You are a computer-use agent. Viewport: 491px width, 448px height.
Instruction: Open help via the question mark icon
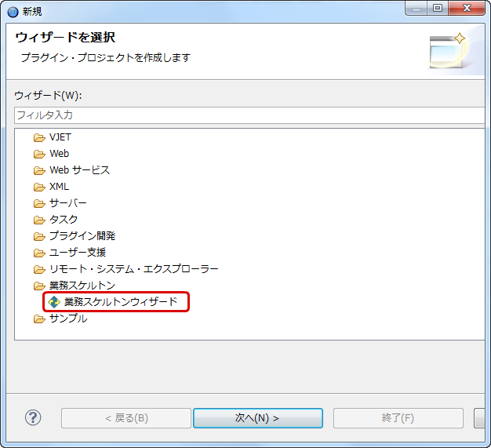(x=33, y=417)
